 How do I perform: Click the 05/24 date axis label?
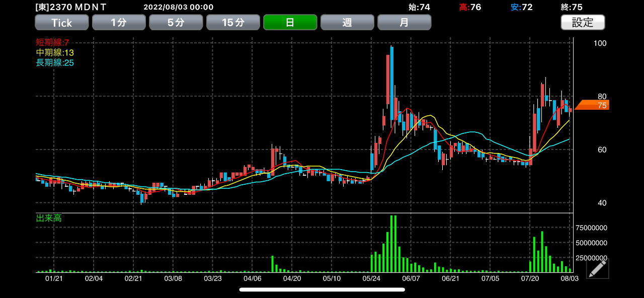(x=371, y=278)
